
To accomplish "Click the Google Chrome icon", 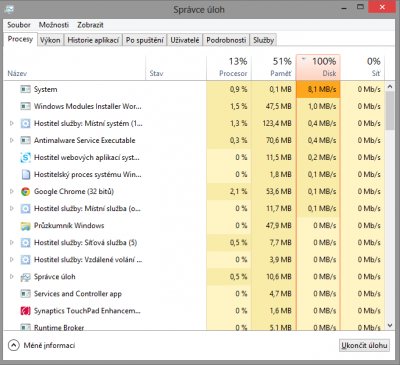I will tap(25, 191).
